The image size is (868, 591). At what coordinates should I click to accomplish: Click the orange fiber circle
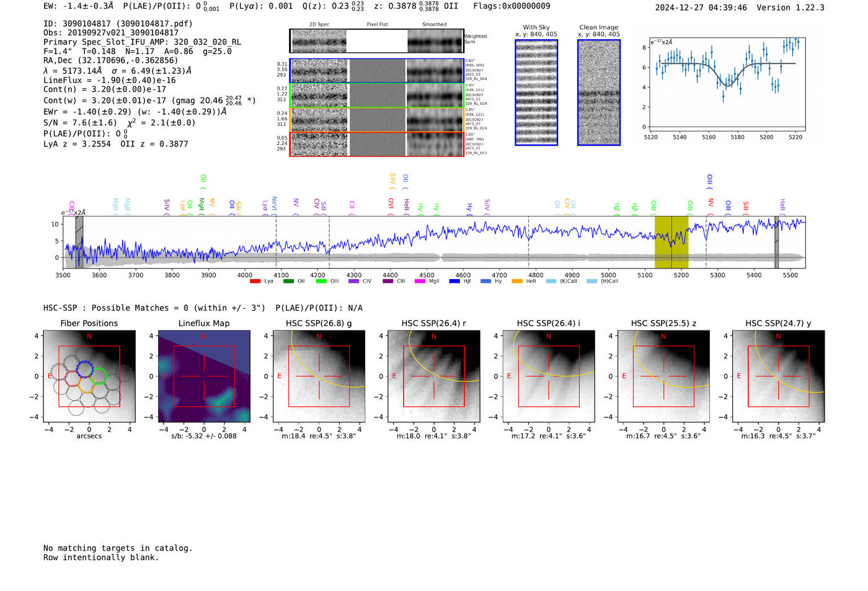tap(87, 384)
